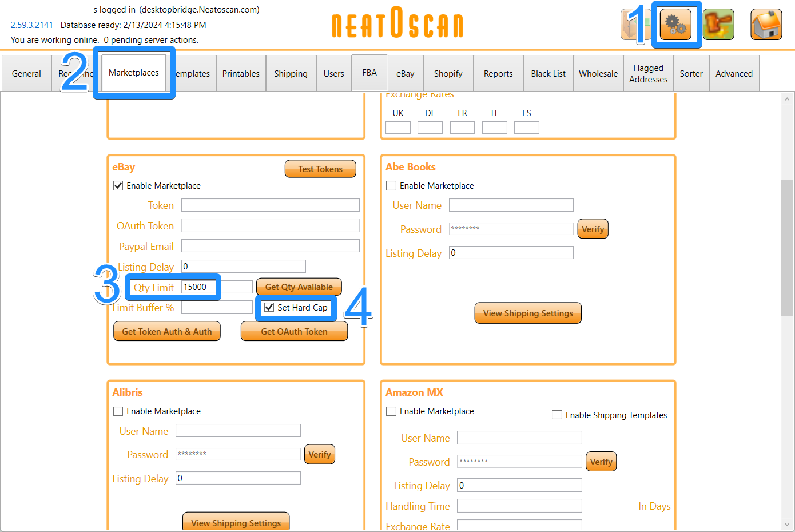Click the IT exchange rate field

pos(495,127)
